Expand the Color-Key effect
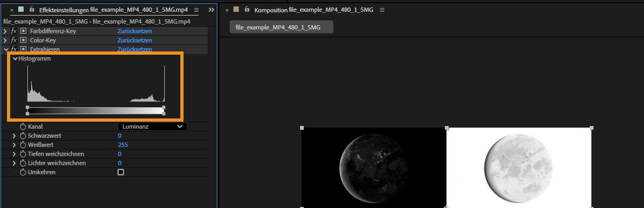The width and height of the screenshot is (644, 208). pos(5,40)
